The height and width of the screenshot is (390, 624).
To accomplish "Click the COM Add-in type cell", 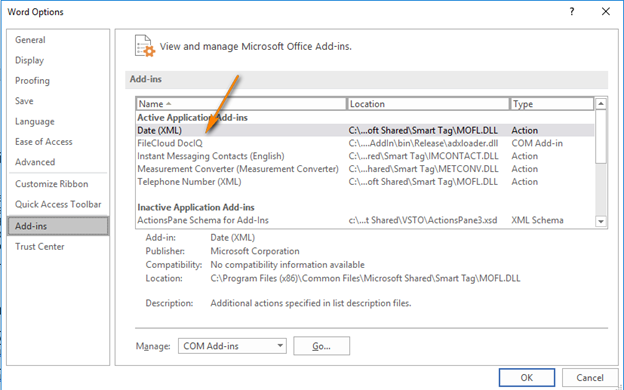I will coord(537,143).
